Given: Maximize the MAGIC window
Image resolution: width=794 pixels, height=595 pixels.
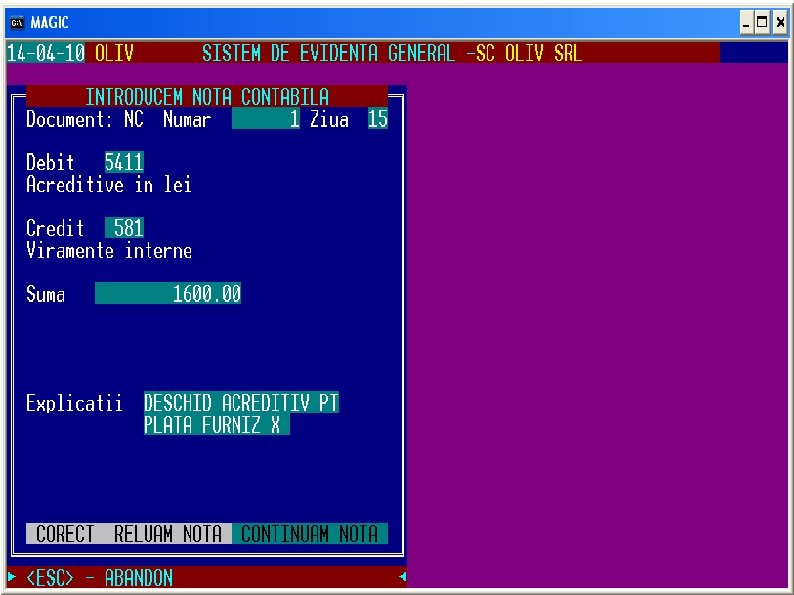Looking at the screenshot, I should tap(762, 23).
